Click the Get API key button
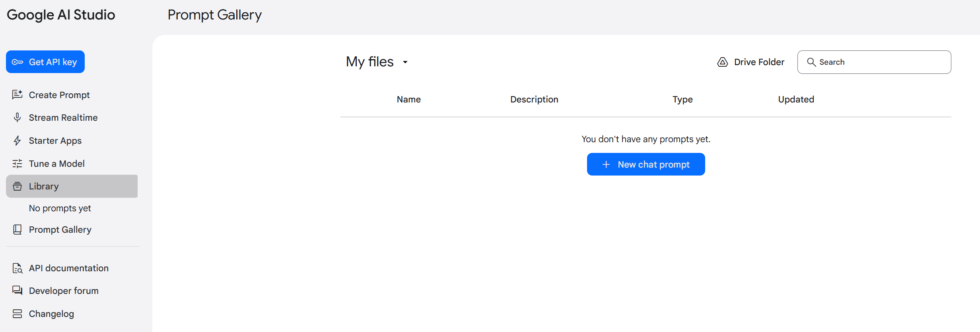This screenshot has height=332, width=980. 45,62
